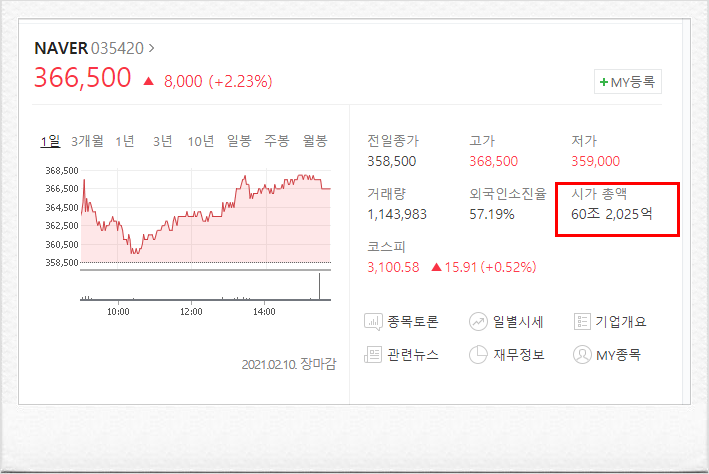Click the 재무정보 pie-chart icon
The height and width of the screenshot is (474, 709).
pos(478,355)
